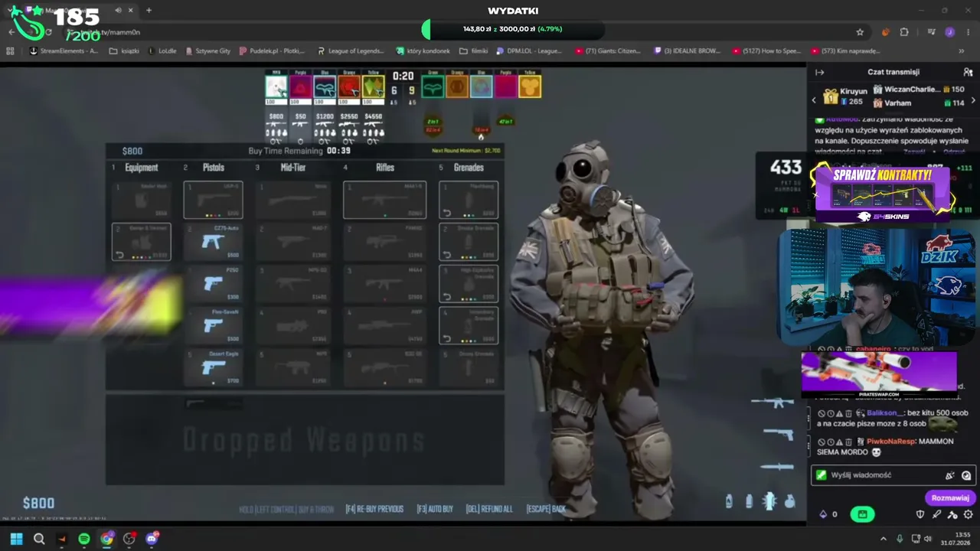This screenshot has width=980, height=551.
Task: Bookmark this page with the star icon
Action: 860,32
